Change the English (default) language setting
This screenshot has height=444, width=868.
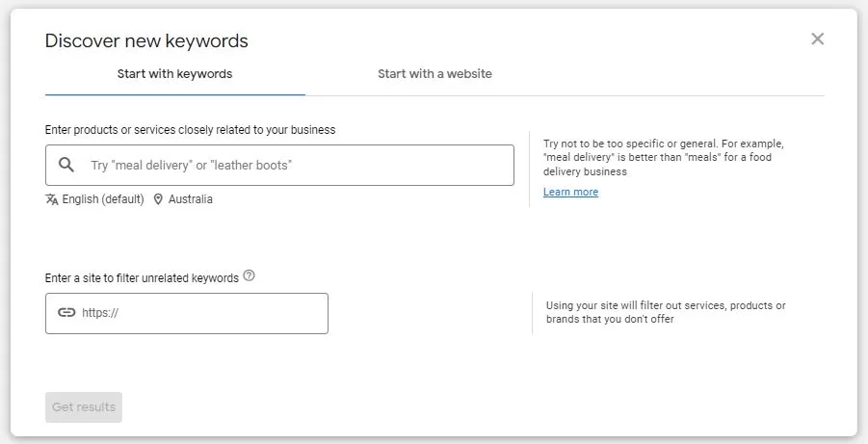click(x=102, y=199)
